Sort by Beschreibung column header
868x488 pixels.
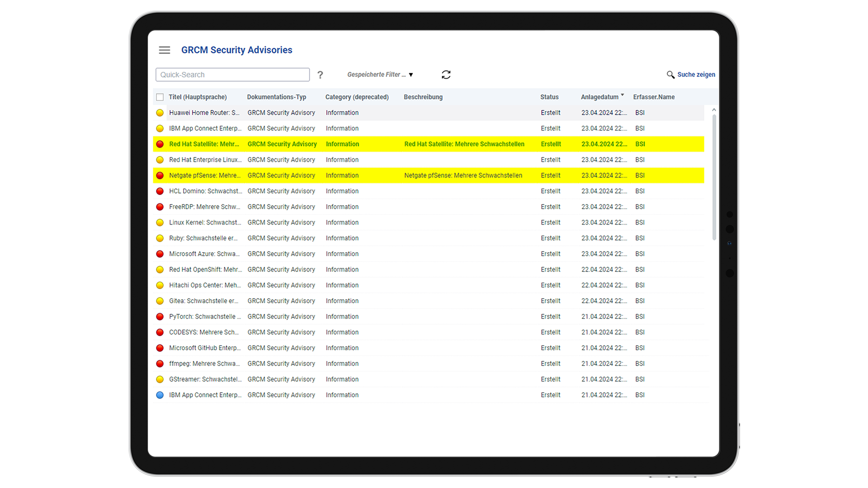point(423,97)
